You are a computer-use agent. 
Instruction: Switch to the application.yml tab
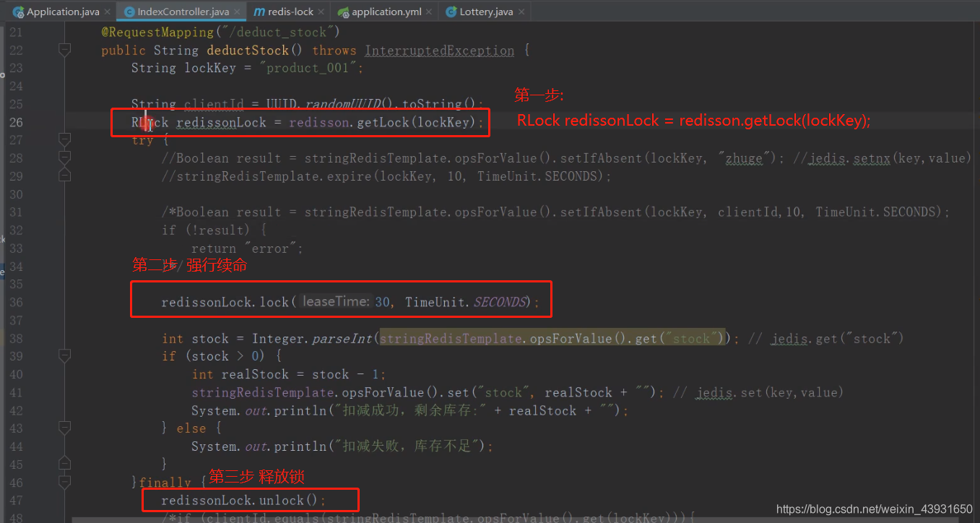point(387,12)
